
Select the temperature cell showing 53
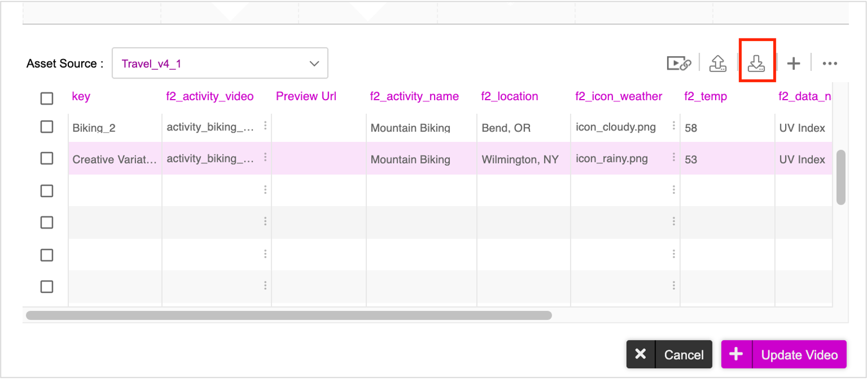point(727,159)
